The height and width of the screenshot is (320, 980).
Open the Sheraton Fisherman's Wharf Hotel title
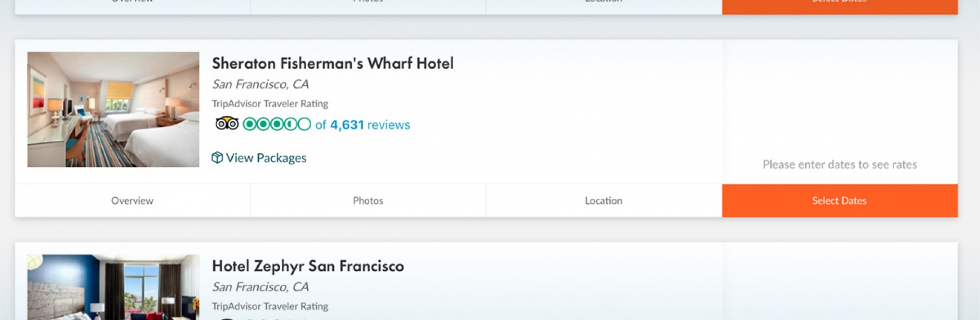tap(333, 63)
